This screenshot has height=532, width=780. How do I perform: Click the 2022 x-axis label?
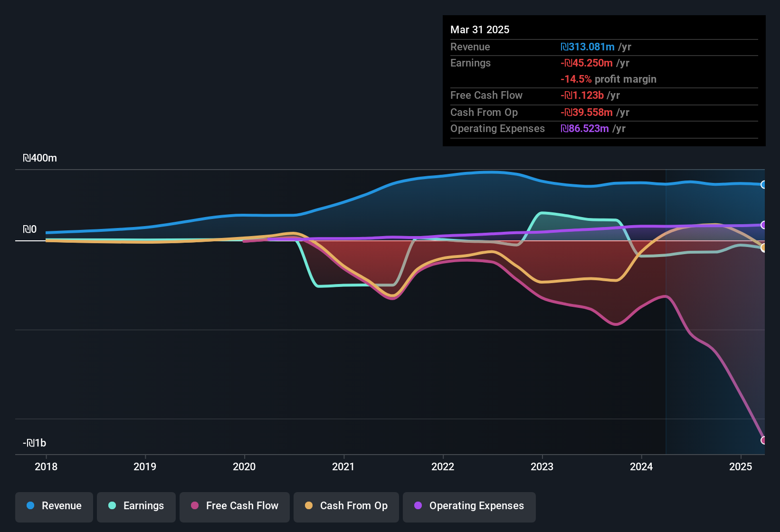(443, 466)
